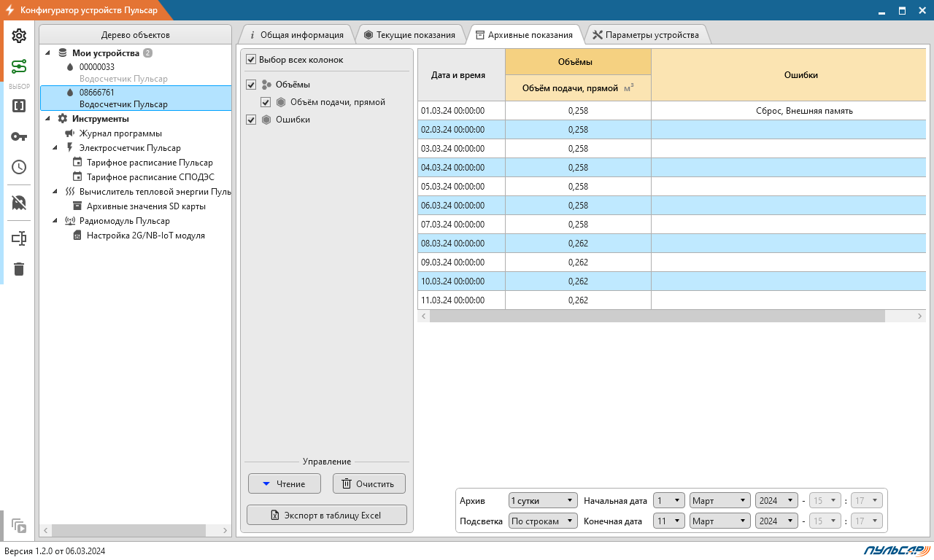Click the table scrollbar right arrow
Image resolution: width=934 pixels, height=560 pixels.
click(x=919, y=316)
